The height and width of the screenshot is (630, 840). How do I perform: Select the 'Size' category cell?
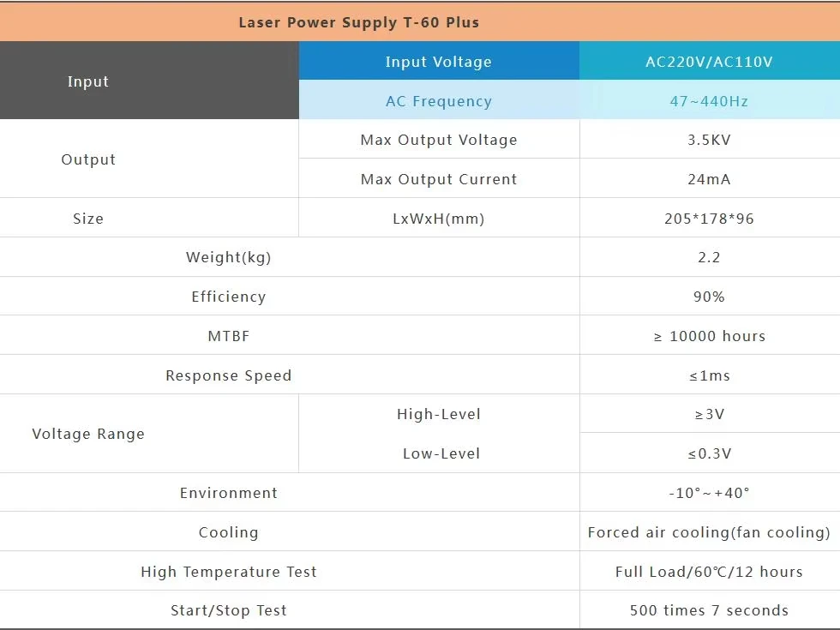pyautogui.click(x=149, y=218)
